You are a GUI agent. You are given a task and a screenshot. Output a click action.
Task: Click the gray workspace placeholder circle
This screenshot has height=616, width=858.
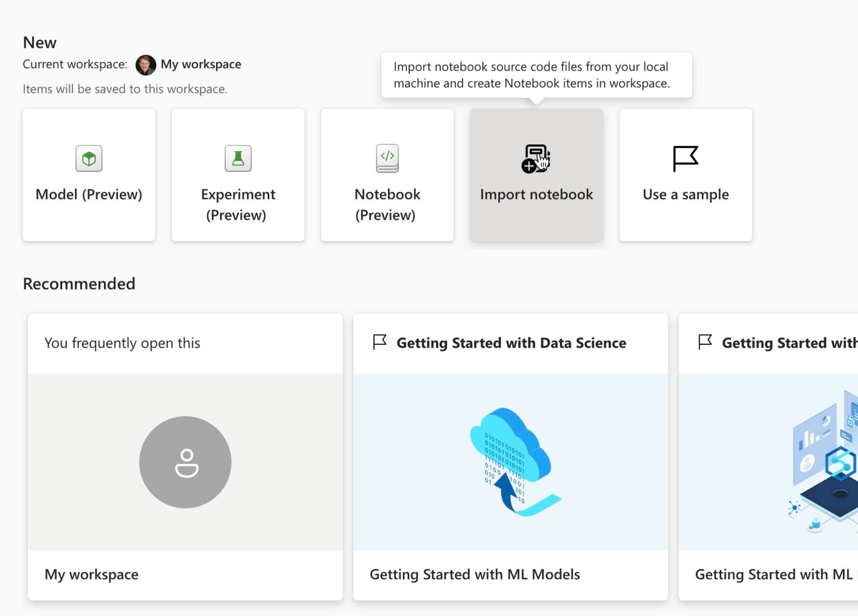185,462
